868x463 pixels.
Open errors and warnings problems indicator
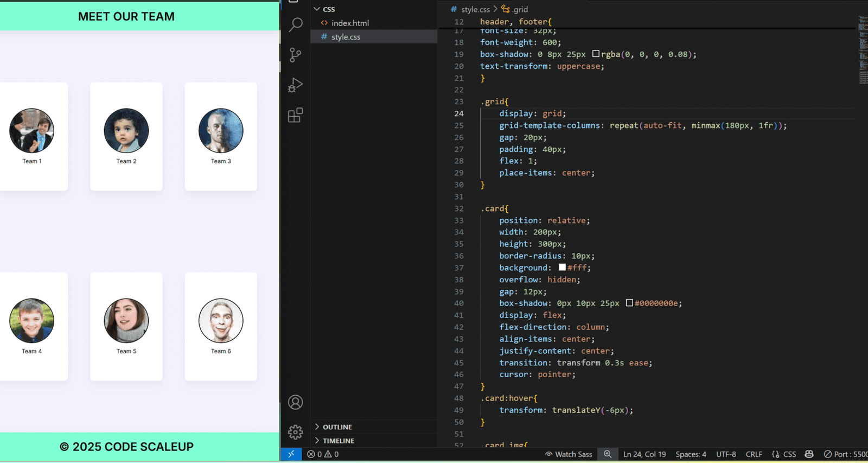pos(323,454)
